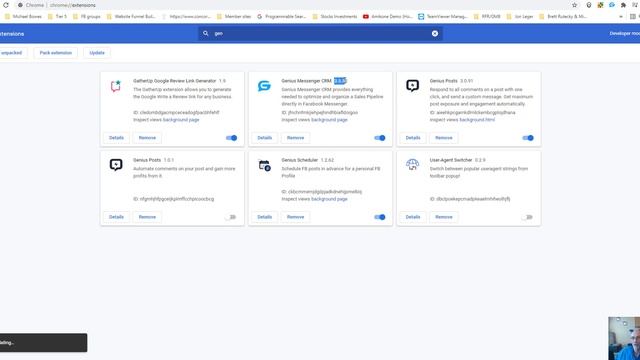Click the Genius Posts 1.0.1 extension icon
The width and height of the screenshot is (640, 360).
coord(116,165)
